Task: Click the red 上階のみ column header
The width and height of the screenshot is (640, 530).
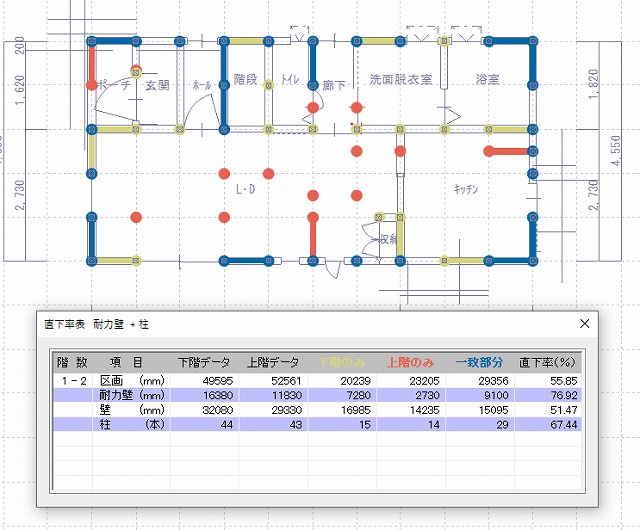Action: point(410,362)
